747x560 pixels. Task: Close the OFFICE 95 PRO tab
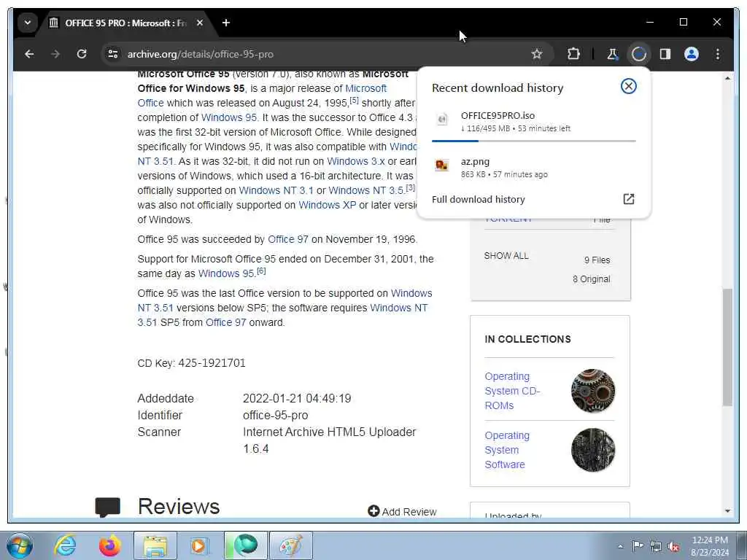pos(200,23)
